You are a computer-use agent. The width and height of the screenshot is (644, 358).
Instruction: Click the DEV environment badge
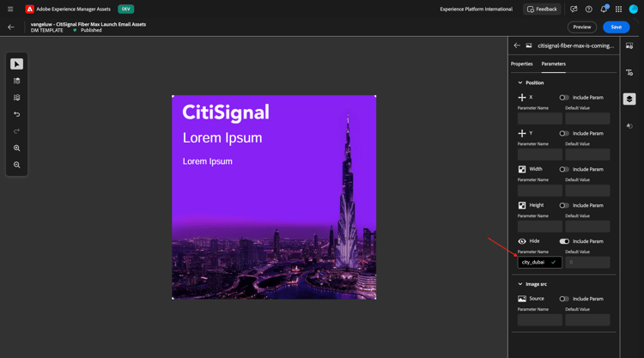click(125, 9)
